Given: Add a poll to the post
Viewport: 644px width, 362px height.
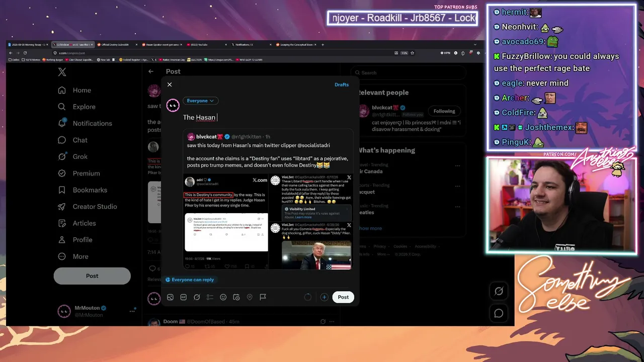Looking at the screenshot, I should point(210,297).
